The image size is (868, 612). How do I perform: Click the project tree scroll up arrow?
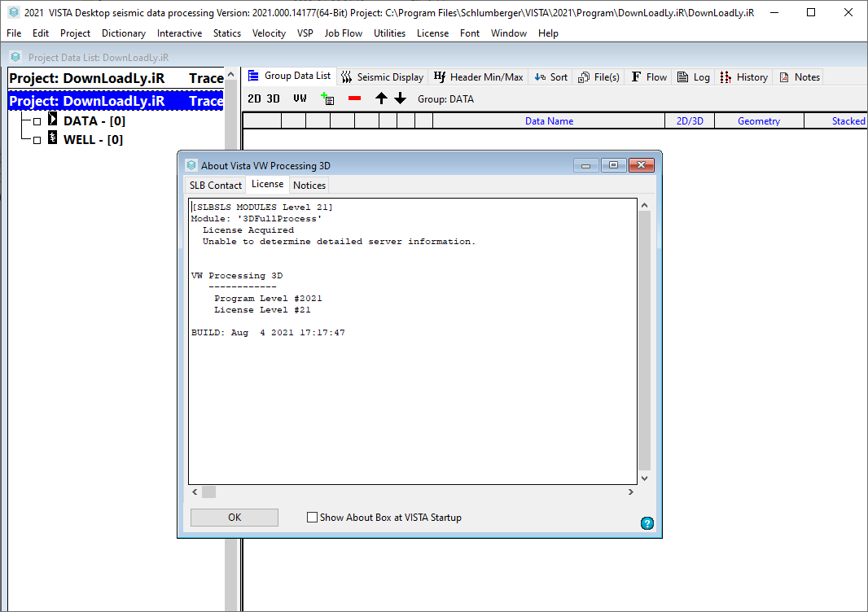(230, 75)
